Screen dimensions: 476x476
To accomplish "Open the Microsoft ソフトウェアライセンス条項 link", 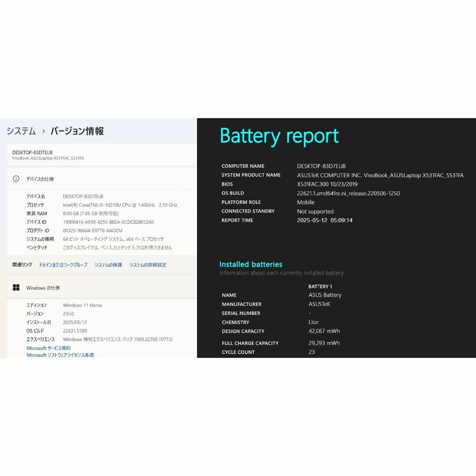I will click(60, 355).
